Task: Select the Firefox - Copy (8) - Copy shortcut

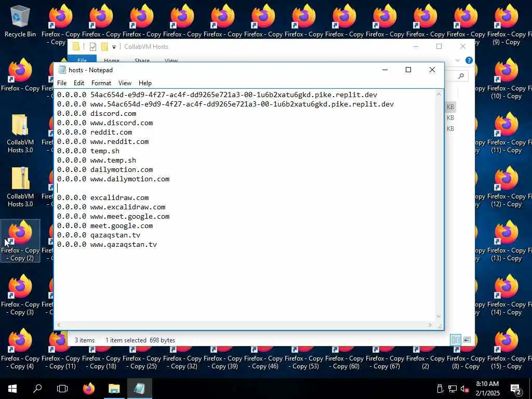Action: point(466,358)
